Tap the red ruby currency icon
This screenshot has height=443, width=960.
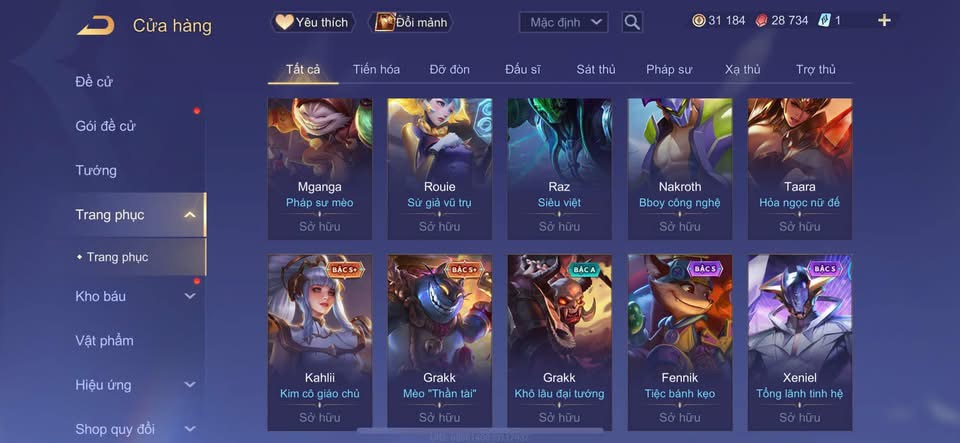(762, 20)
